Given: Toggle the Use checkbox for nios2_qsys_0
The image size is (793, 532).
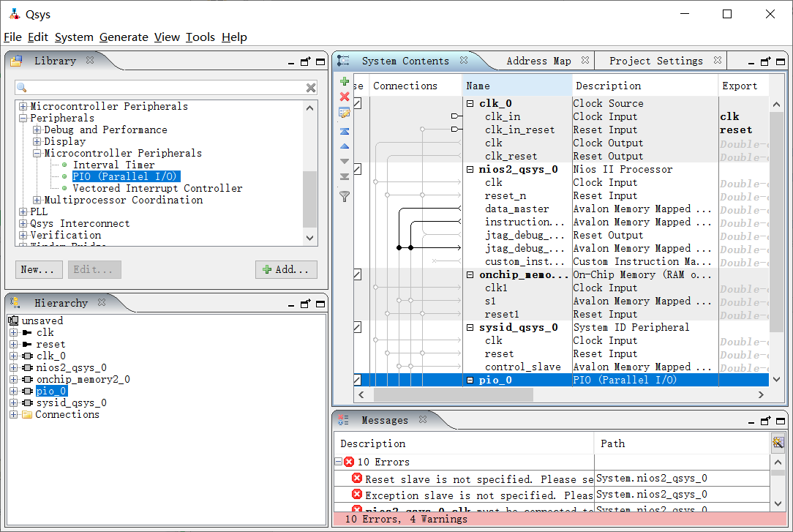Looking at the screenshot, I should 357,170.
